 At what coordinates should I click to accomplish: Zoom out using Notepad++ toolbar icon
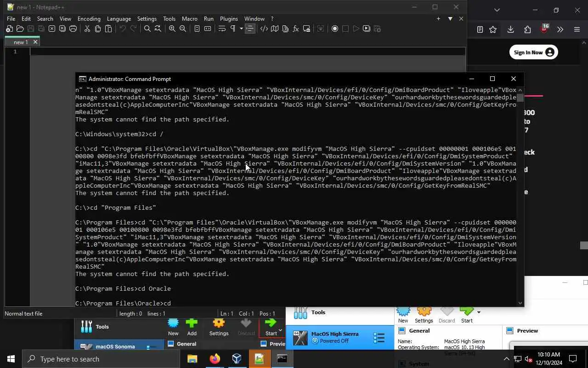[x=182, y=29]
